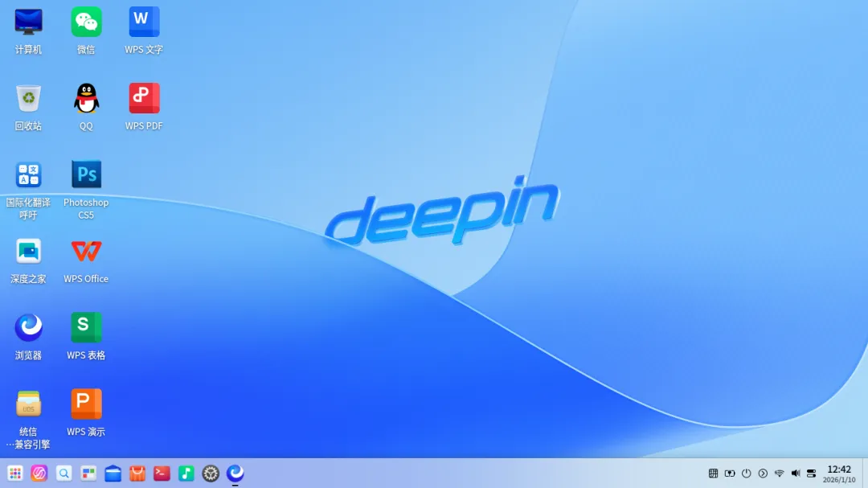The image size is (868, 488).
Task: Click the 浏览器 desktop shortcut
Action: click(28, 336)
